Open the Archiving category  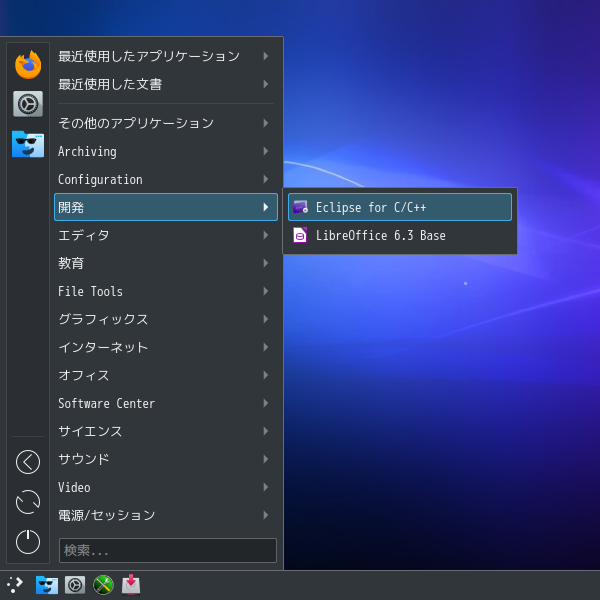click(x=166, y=151)
